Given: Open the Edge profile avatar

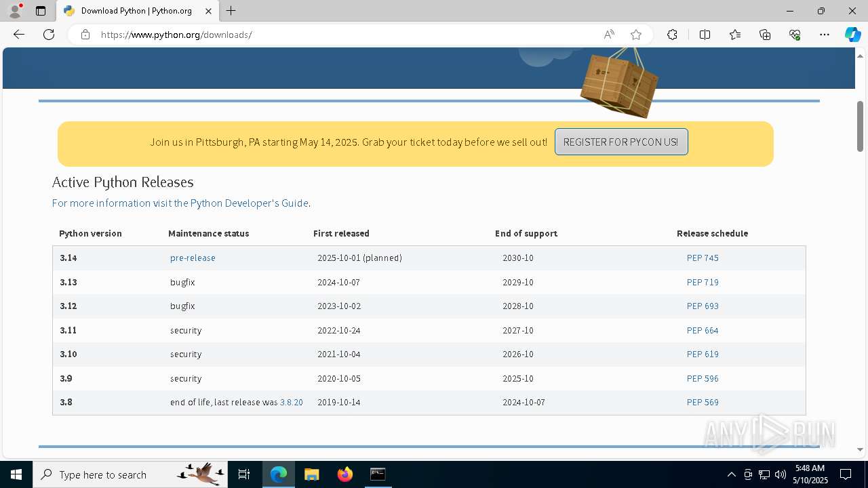Looking at the screenshot, I should tap(15, 11).
